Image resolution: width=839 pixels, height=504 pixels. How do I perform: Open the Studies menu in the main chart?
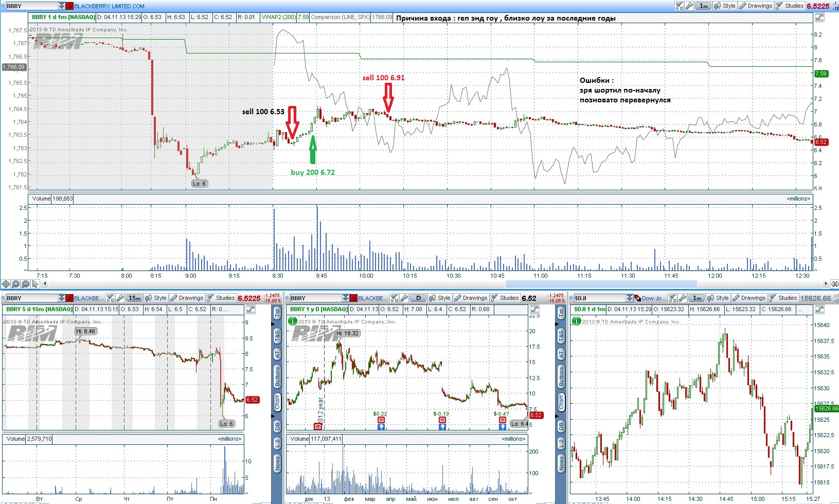[x=790, y=6]
